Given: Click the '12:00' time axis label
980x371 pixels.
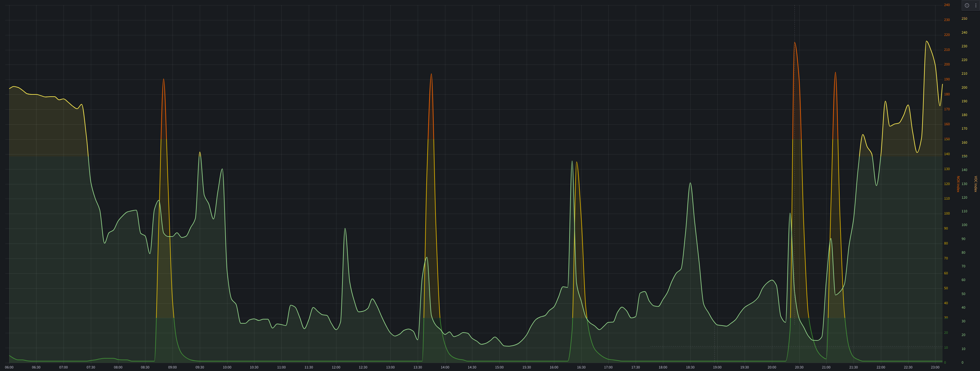Looking at the screenshot, I should pos(336,368).
